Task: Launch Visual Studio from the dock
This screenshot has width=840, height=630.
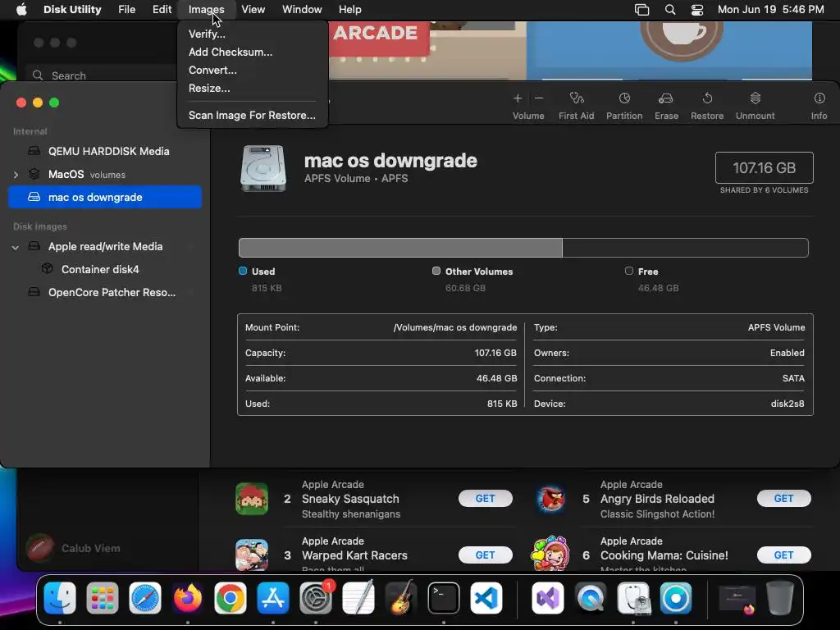Action: tap(547, 597)
